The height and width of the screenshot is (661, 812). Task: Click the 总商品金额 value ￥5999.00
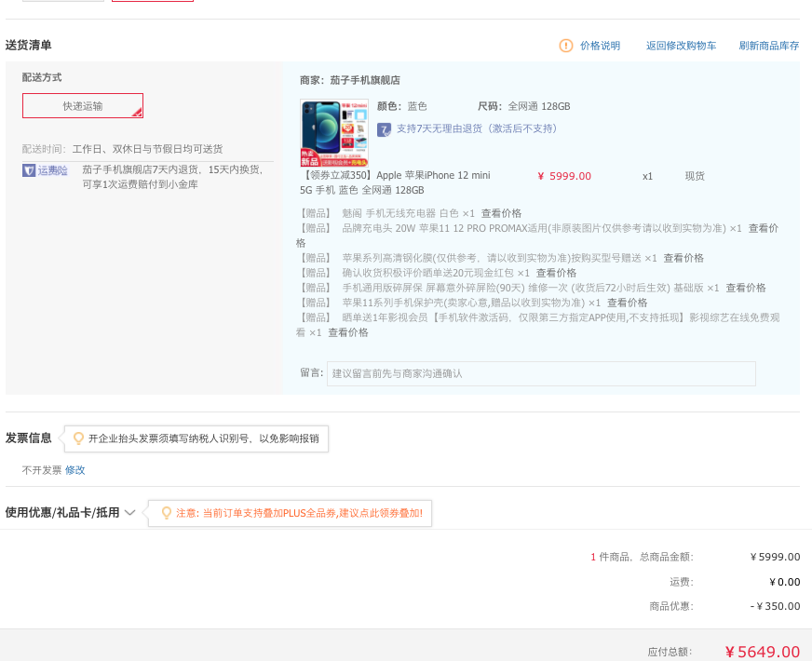(x=776, y=557)
